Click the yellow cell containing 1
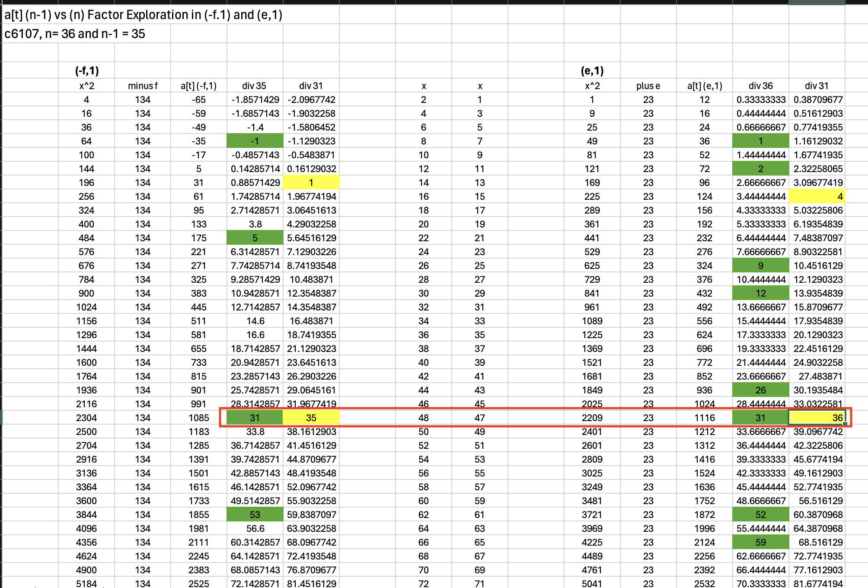The image size is (868, 588). tap(311, 182)
